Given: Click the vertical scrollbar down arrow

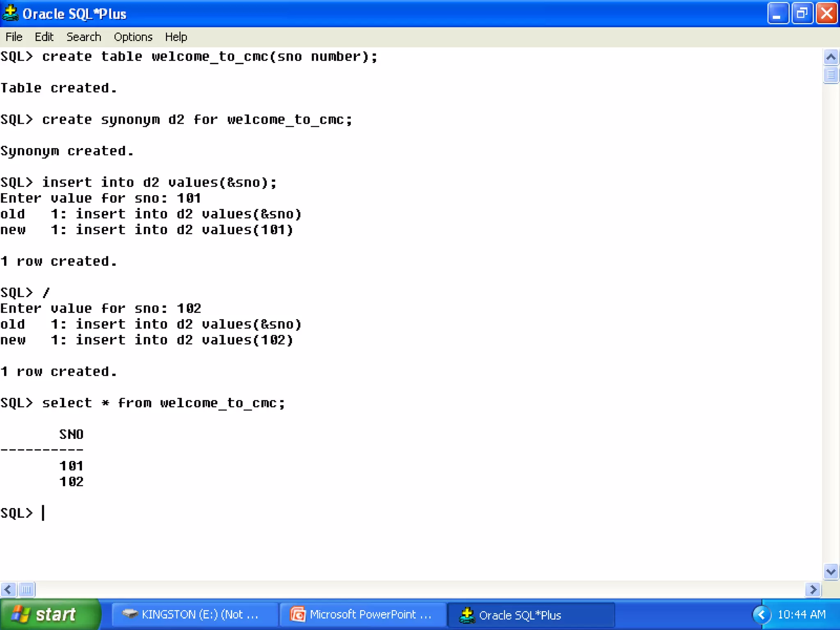Looking at the screenshot, I should click(831, 571).
